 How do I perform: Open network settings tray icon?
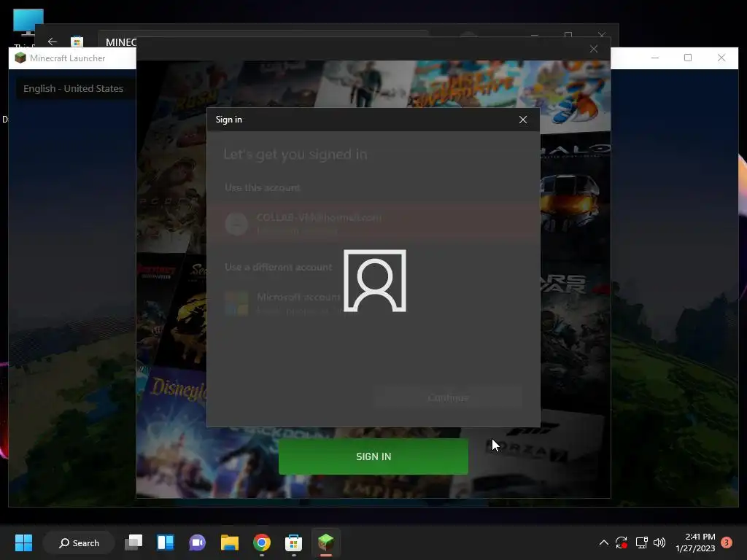[641, 542]
